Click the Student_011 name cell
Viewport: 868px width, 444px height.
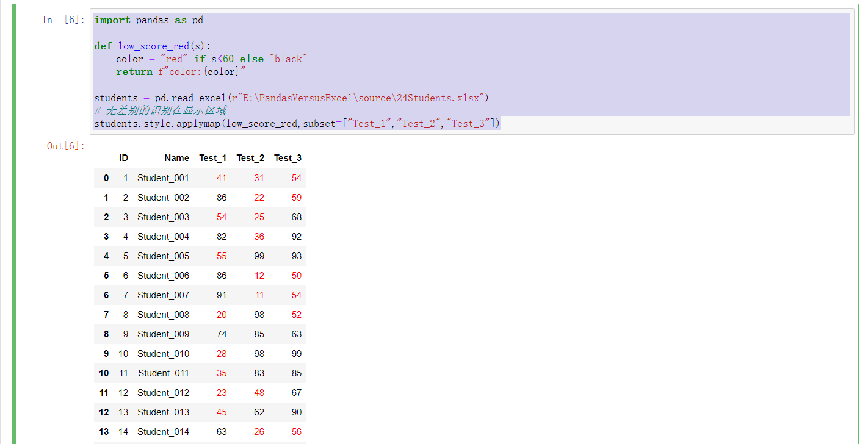click(163, 373)
